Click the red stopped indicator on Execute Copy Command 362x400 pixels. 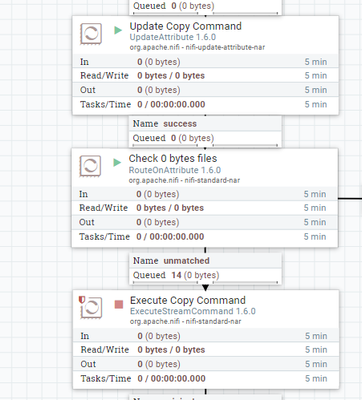(x=119, y=304)
